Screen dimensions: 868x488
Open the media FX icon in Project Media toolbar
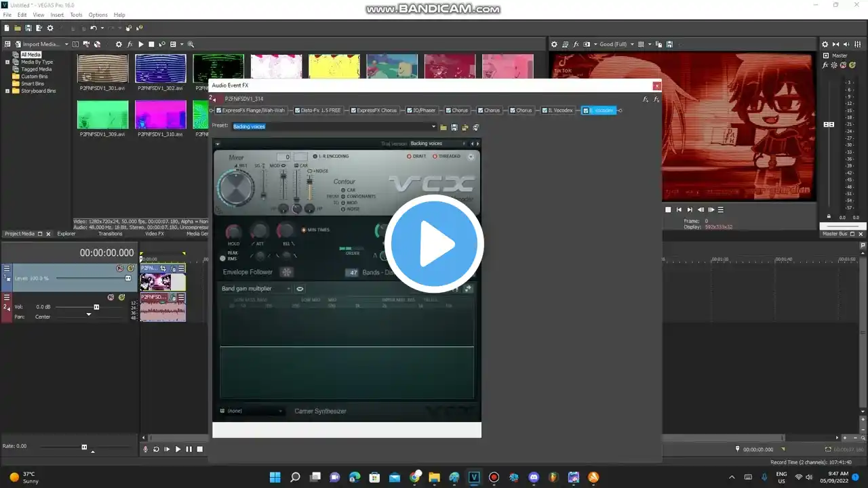click(x=130, y=44)
